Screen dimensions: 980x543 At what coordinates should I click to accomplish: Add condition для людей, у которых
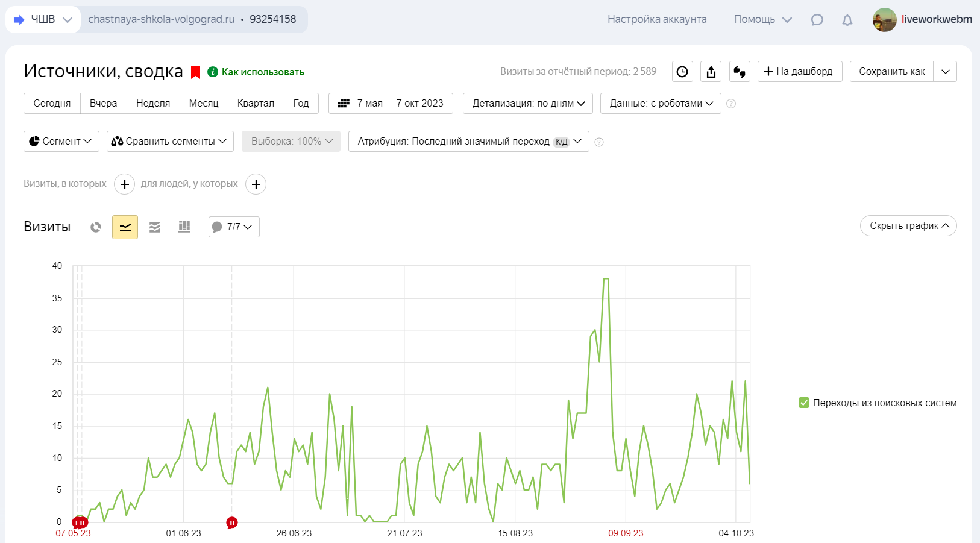coord(256,184)
